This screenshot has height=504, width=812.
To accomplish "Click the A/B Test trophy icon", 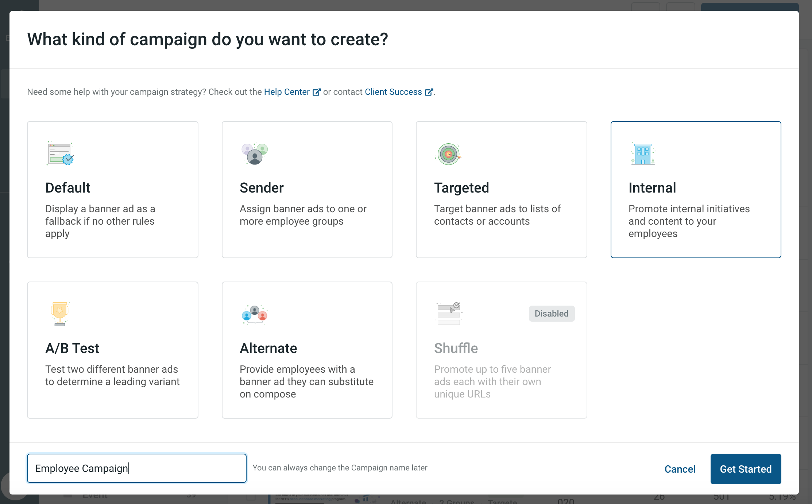I will (x=60, y=314).
